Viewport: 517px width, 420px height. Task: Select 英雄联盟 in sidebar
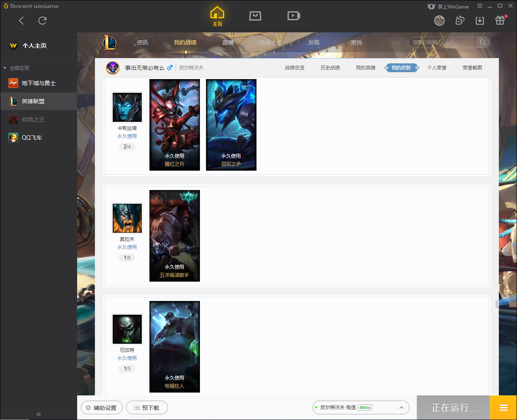[38, 101]
